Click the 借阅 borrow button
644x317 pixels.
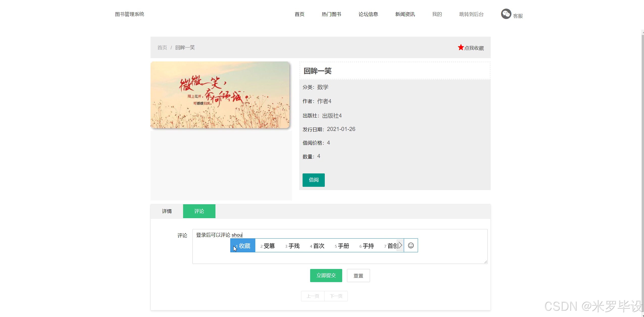pyautogui.click(x=313, y=180)
